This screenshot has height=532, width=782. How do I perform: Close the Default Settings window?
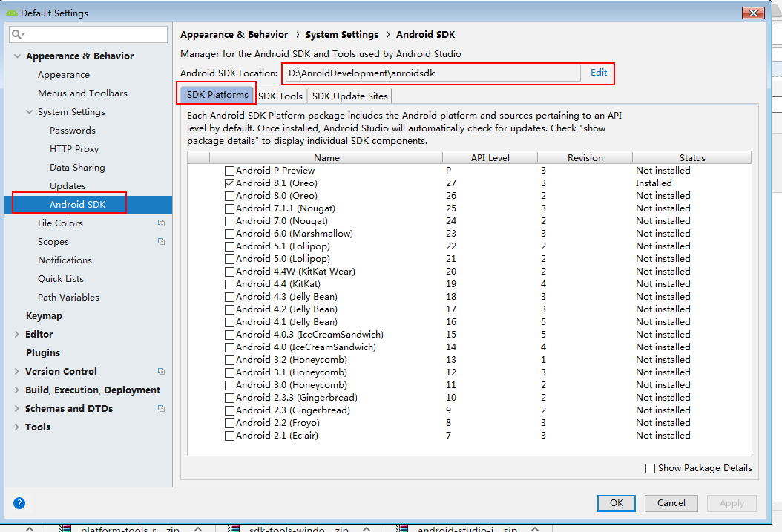[753, 13]
